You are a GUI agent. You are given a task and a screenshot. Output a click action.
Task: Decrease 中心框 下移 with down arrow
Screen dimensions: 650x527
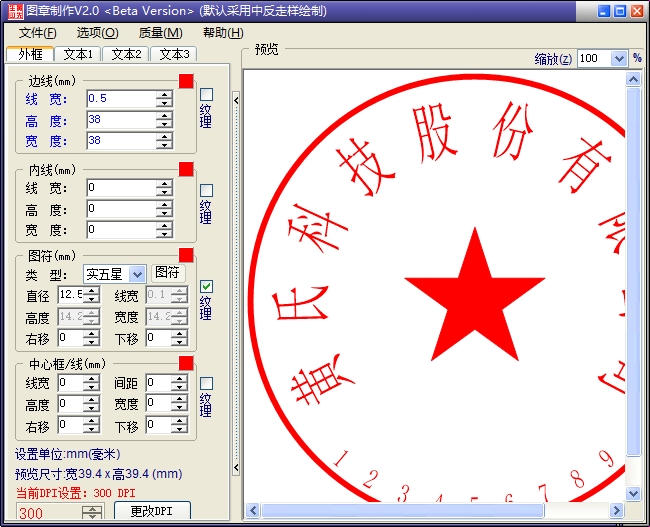coord(179,429)
